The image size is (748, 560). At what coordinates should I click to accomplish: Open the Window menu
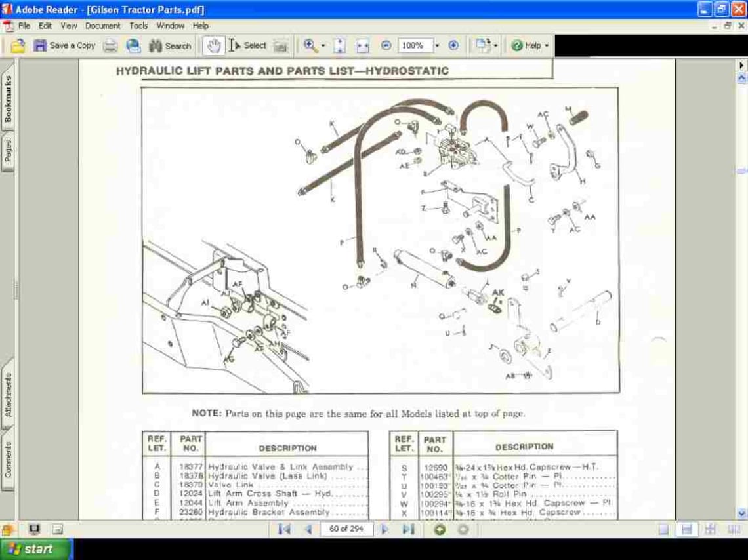(x=171, y=26)
